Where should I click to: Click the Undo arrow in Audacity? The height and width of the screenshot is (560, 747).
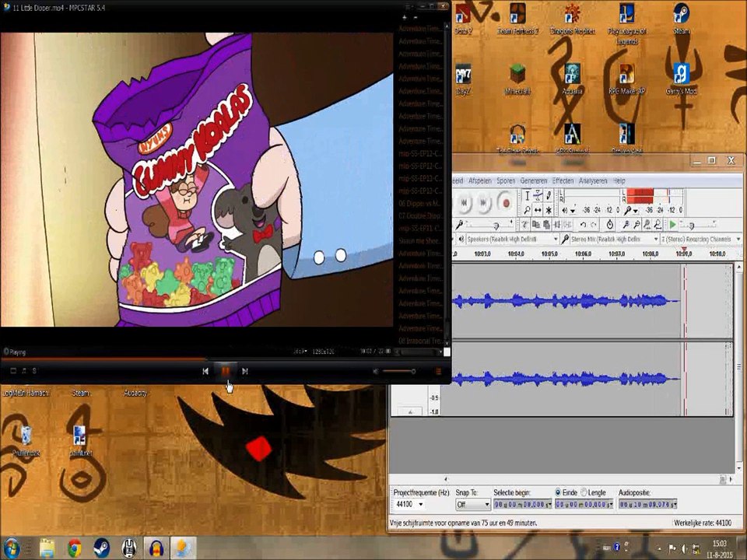(583, 225)
